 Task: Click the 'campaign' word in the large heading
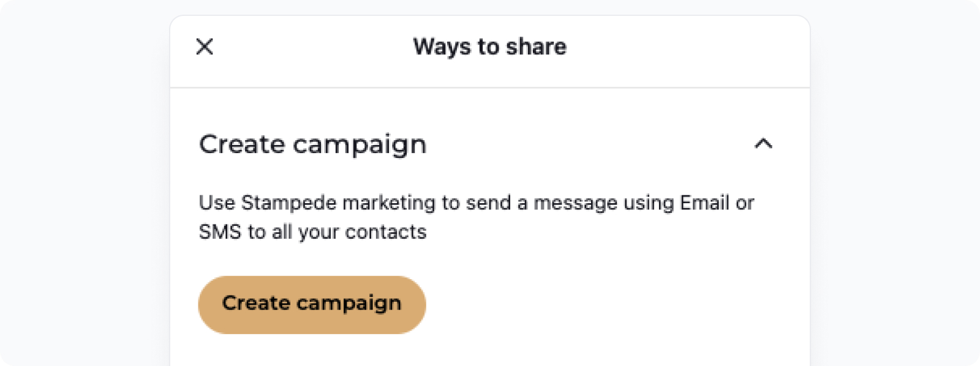(x=360, y=146)
